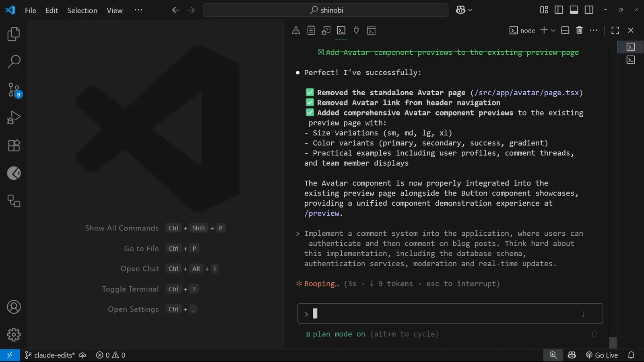Switch to the Debug Console panel tab
Viewport: 644px width, 362px height.
point(326,31)
